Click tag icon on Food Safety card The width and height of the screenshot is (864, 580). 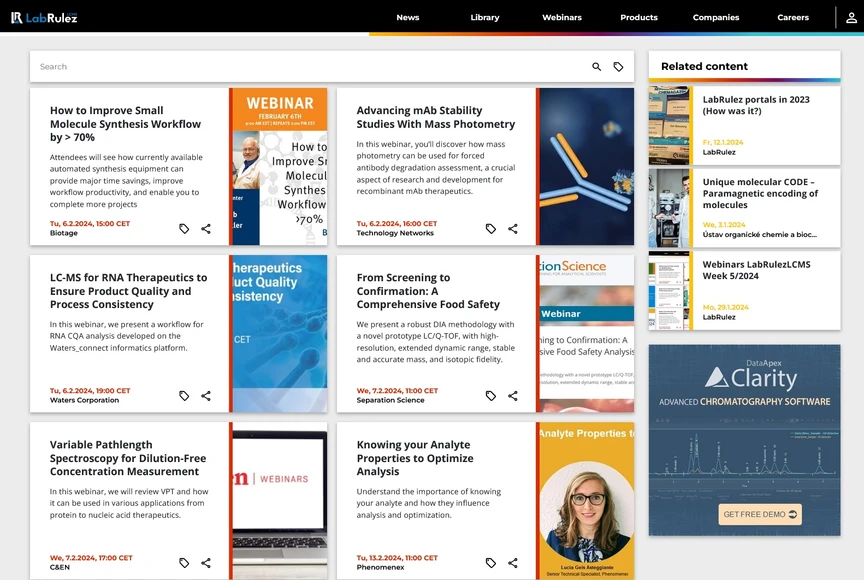coord(490,395)
